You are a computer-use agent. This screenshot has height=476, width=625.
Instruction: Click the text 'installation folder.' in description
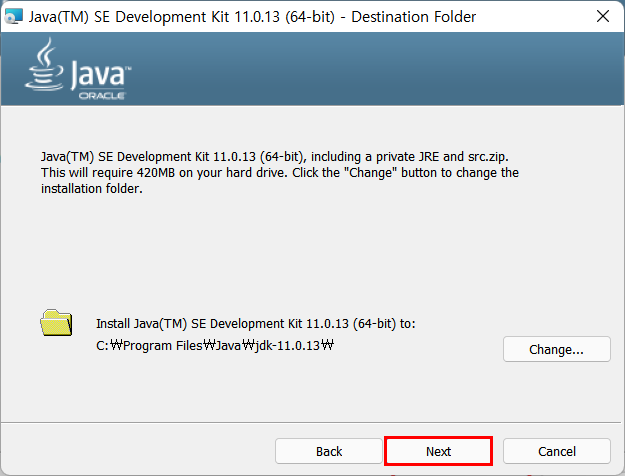tap(92, 188)
